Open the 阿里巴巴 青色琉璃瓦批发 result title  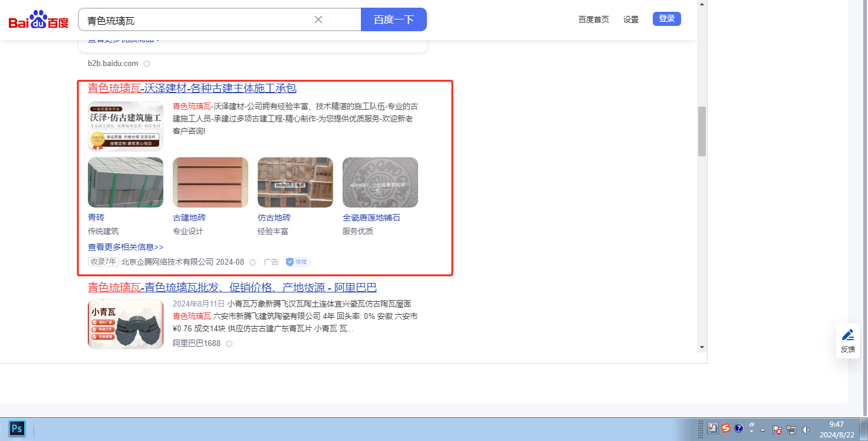click(232, 288)
